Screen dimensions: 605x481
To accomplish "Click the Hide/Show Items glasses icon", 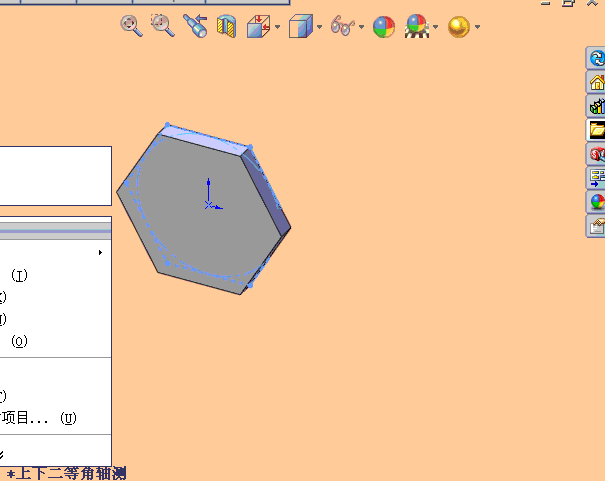I will coord(343,26).
